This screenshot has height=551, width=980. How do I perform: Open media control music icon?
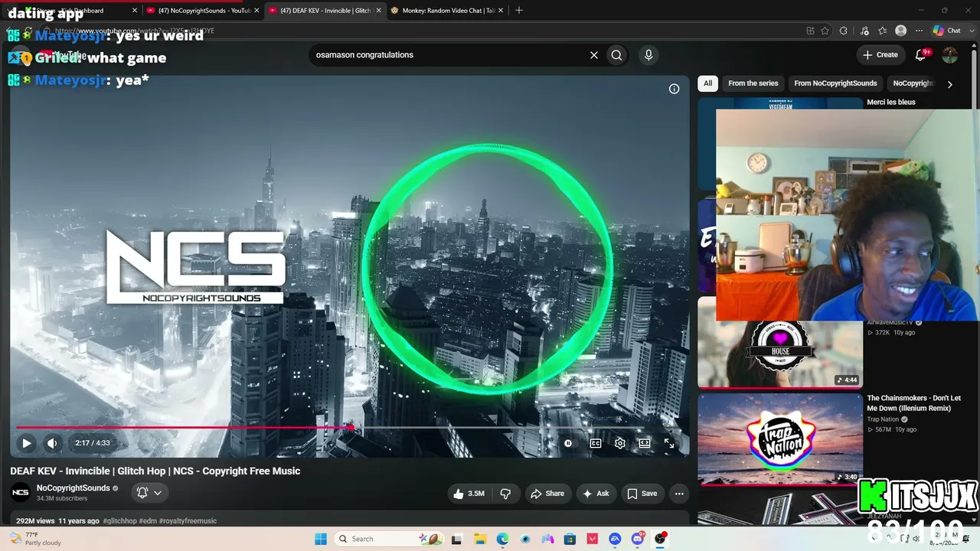tap(864, 31)
